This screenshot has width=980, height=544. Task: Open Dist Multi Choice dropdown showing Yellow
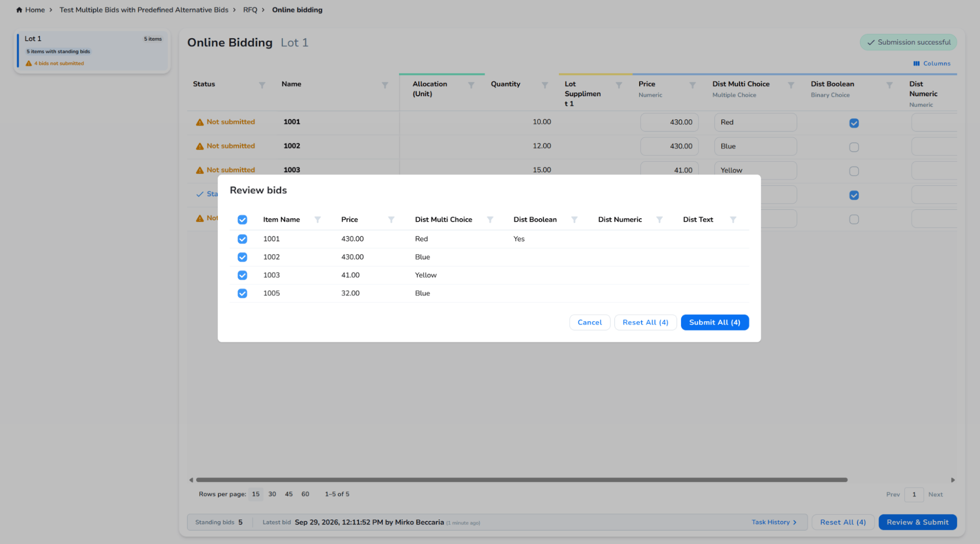755,170
